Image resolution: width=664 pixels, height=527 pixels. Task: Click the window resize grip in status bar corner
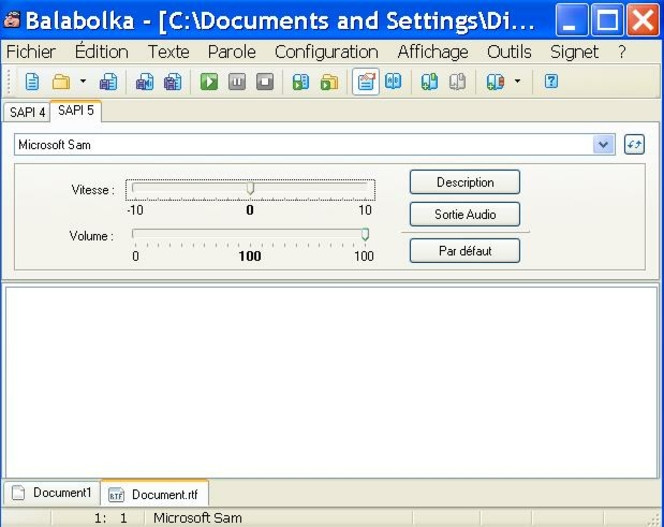click(x=654, y=519)
